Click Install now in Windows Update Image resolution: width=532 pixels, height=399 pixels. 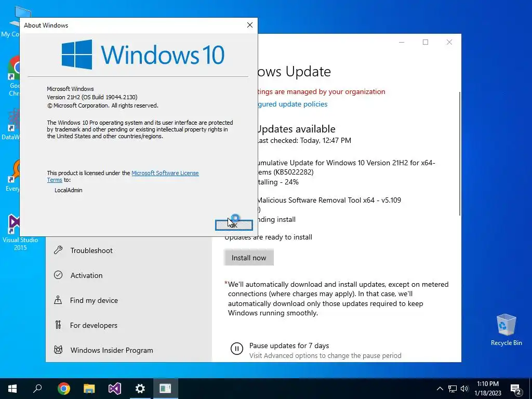click(x=249, y=258)
